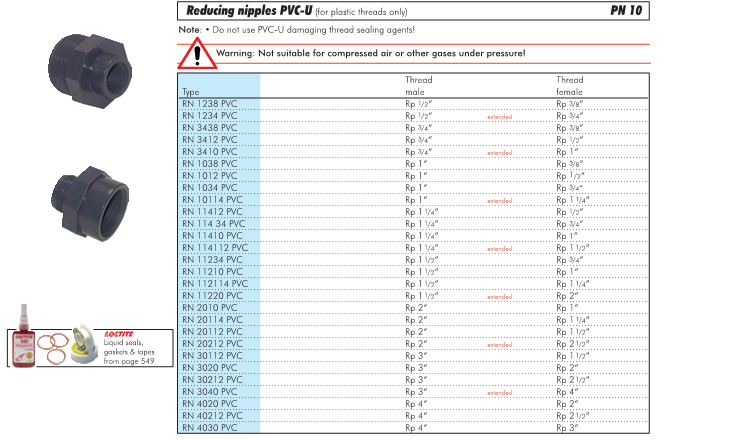The height and width of the screenshot is (440, 740).
Task: Click the 'extended' label in RN 3040 row
Action: pos(499,393)
